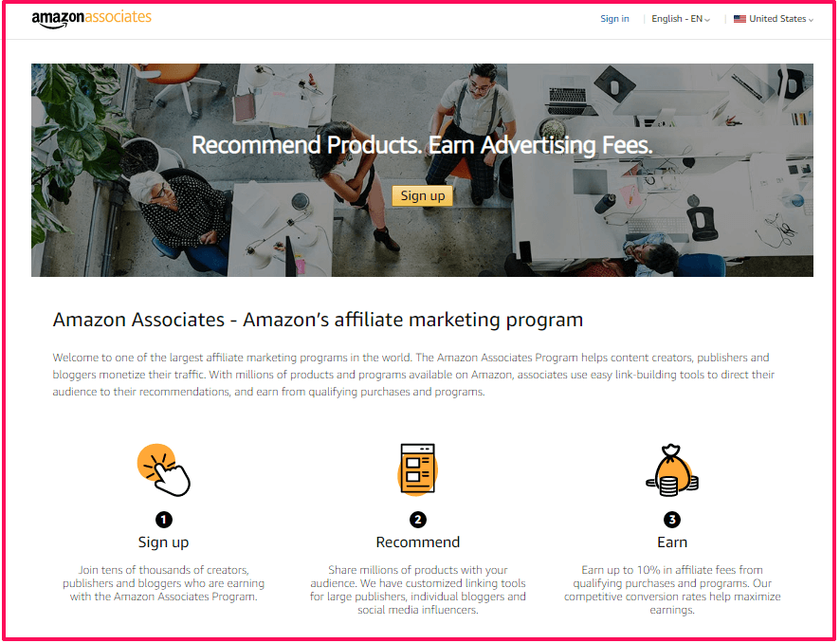Click the step number 3 badge
Screen dimensions: 840x643
(x=672, y=519)
